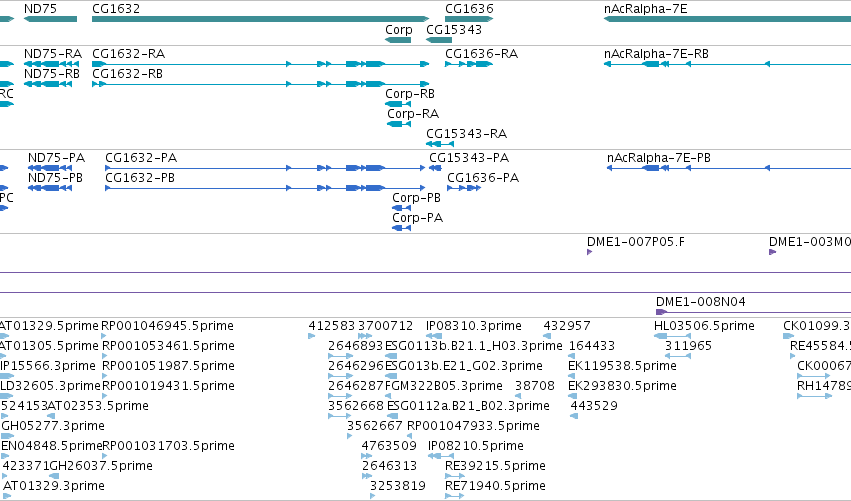
Task: Click the CG1632-RB transcript label
Action: coord(128,74)
